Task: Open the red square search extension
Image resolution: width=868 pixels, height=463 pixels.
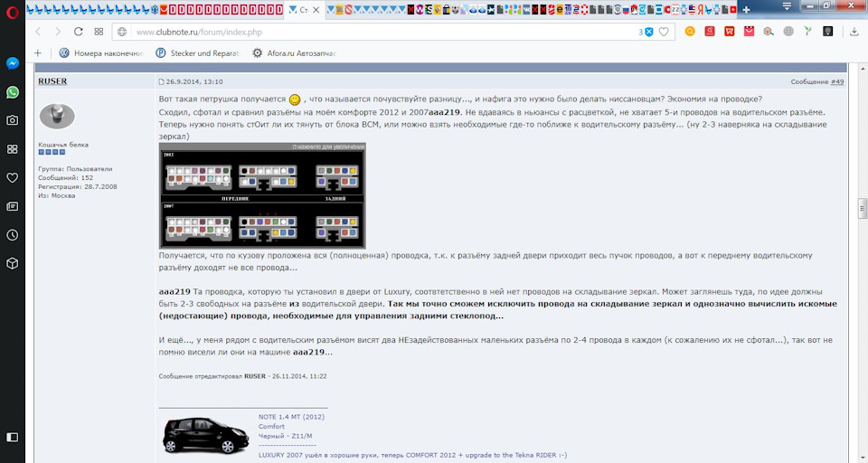Action: (x=710, y=32)
